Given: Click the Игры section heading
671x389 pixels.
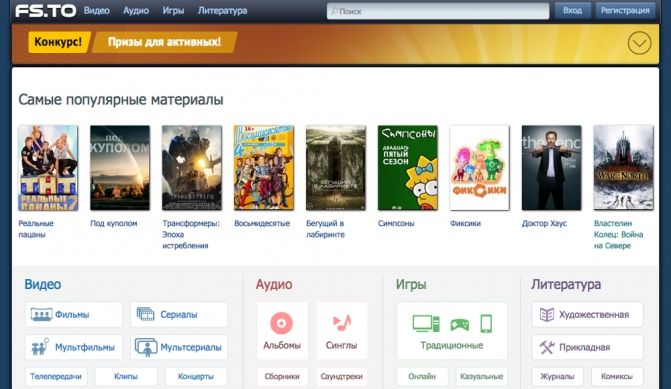Looking at the screenshot, I should [411, 285].
